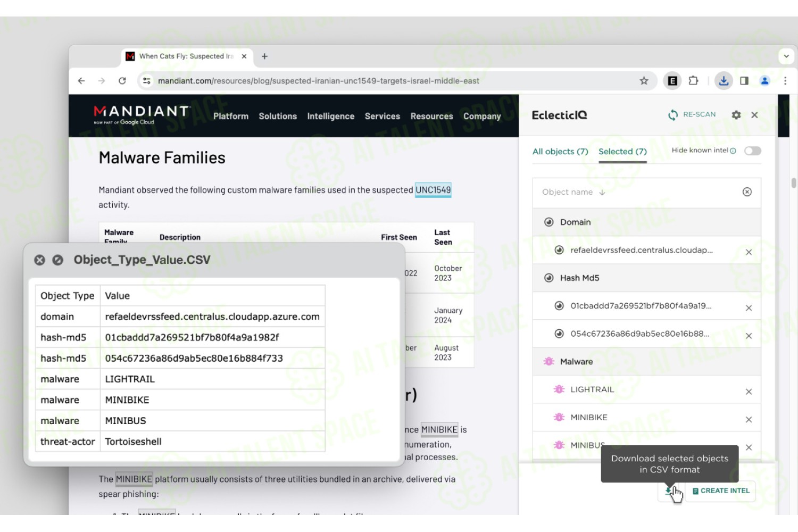Switch to the All objects (7) tab

560,152
